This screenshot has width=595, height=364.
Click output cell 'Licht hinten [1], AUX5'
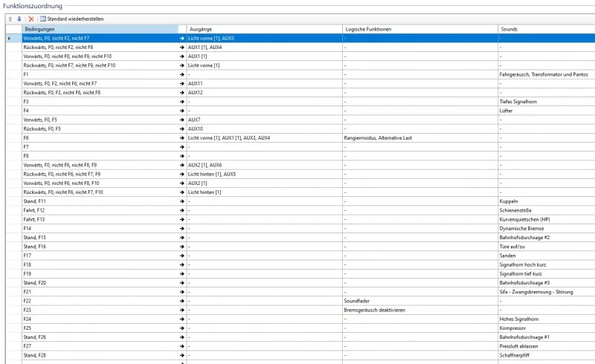coord(265,175)
